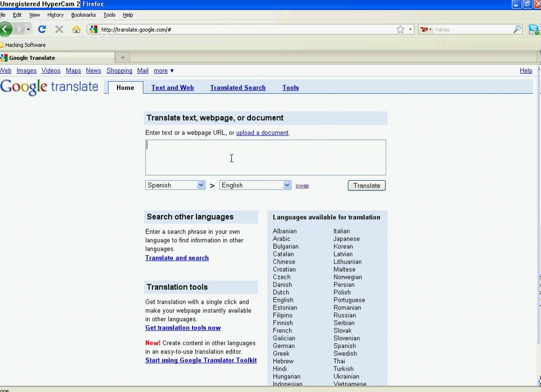Click Get translation tools now link
Image resolution: width=541 pixels, height=392 pixels.
(x=183, y=328)
